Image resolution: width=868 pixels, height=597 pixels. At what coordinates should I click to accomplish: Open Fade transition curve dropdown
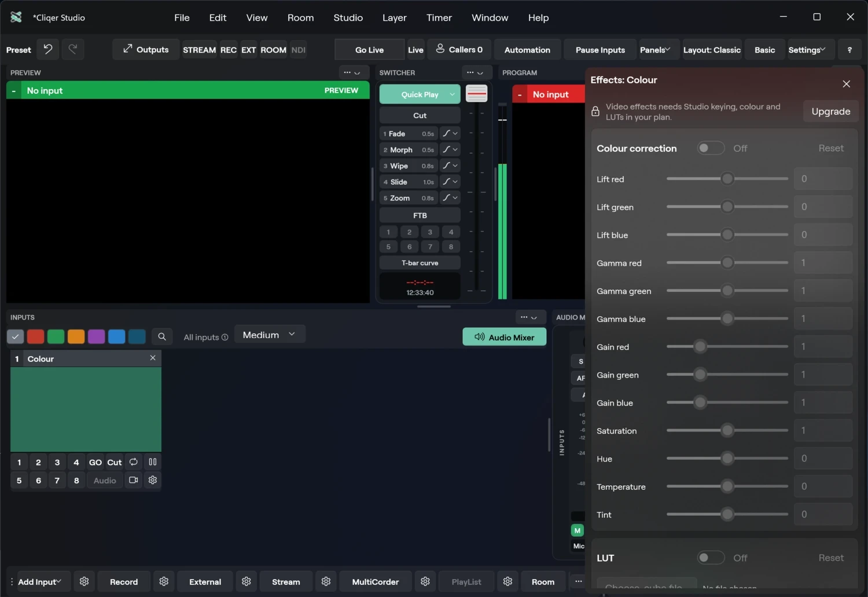coord(450,133)
